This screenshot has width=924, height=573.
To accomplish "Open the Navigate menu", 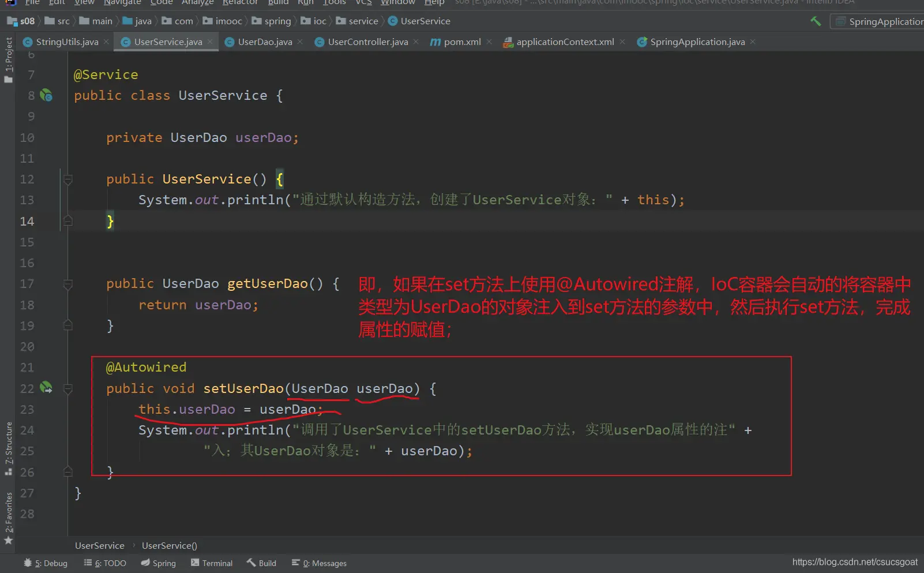I will tap(122, 3).
